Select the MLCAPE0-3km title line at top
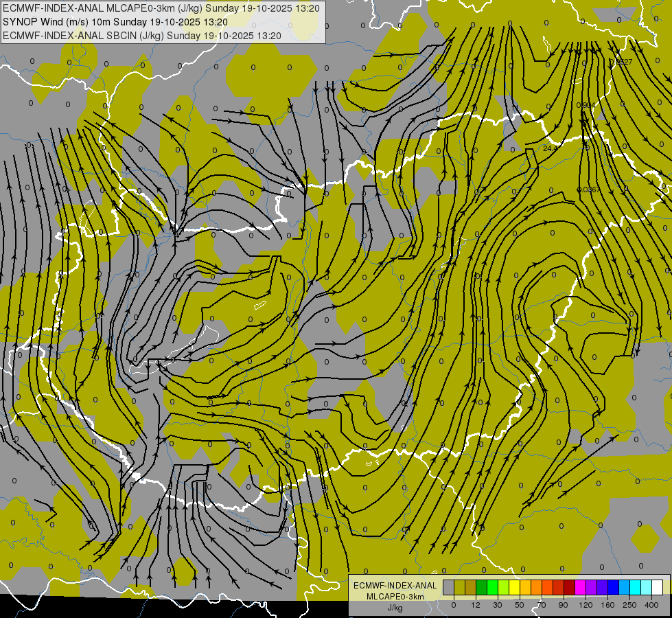 tap(161, 8)
